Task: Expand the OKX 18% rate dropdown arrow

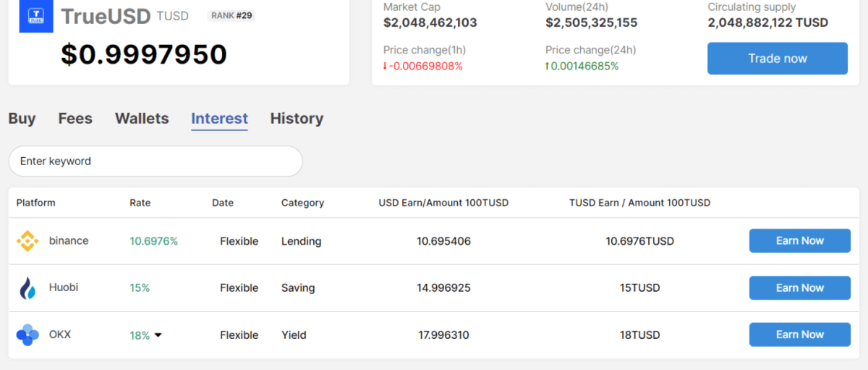Action: [158, 335]
